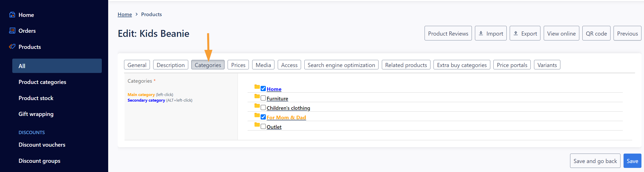The height and width of the screenshot is (172, 644).
Task: Open the Description tab
Action: coord(171,65)
